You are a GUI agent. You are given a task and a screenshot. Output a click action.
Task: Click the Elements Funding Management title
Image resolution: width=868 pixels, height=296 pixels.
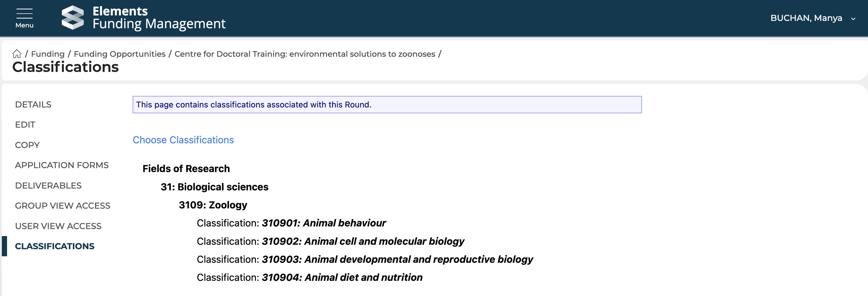pos(159,18)
